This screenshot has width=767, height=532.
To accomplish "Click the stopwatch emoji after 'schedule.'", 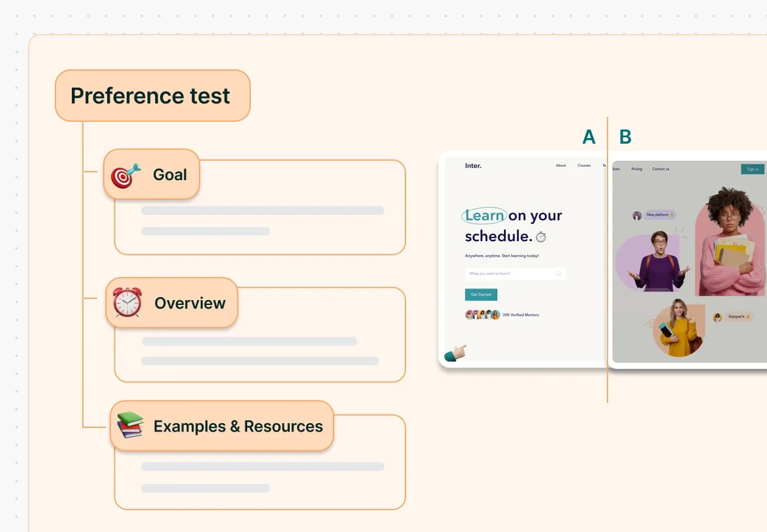I will [x=541, y=237].
